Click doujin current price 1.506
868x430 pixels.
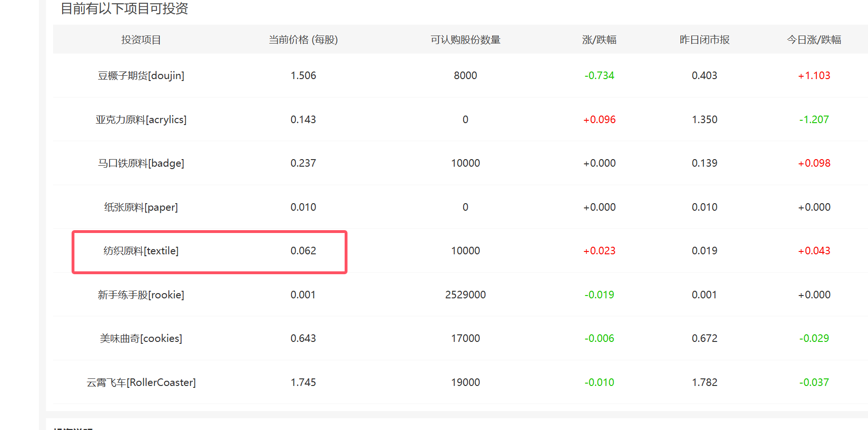click(303, 76)
